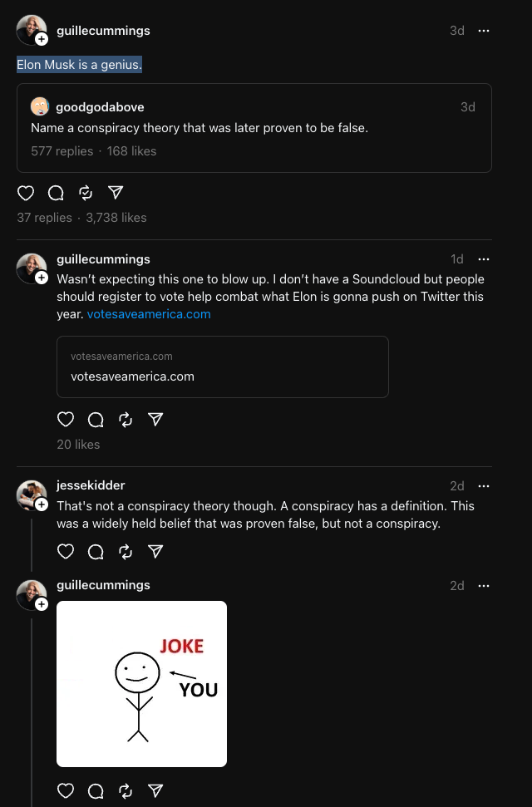Repost the 'Elon Musk is a genius' post

[x=86, y=193]
